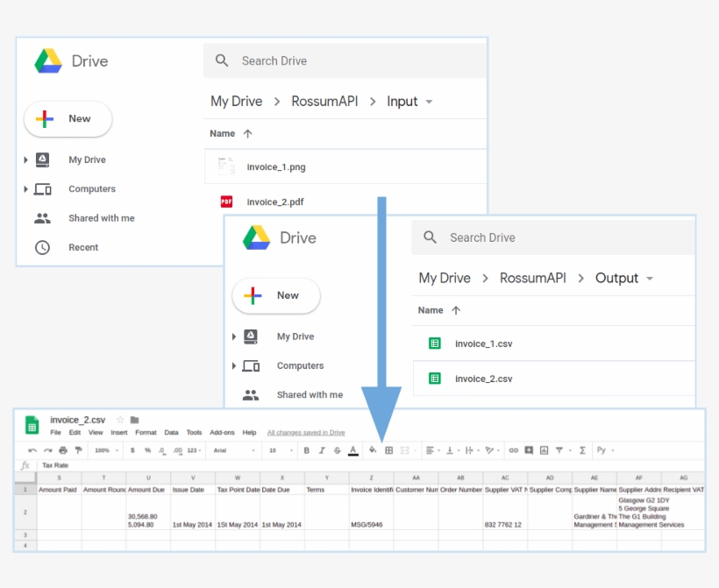Click the formula bar showing Tax Rate
Viewport: 719px width, 588px height.
[372, 465]
